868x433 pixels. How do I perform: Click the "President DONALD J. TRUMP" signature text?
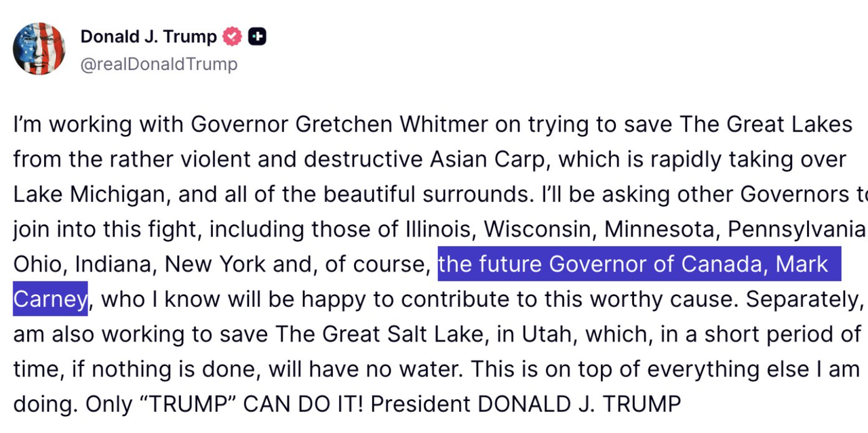pos(526,404)
